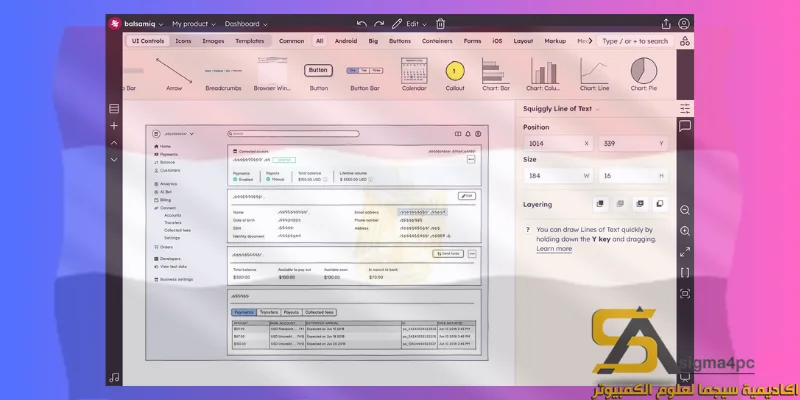Click the 'Type / or + to search' field

tap(635, 41)
